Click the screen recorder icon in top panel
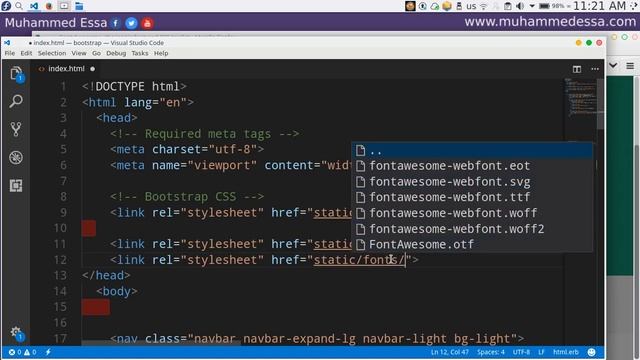Viewport: 640px width, 360px height. (64, 6)
